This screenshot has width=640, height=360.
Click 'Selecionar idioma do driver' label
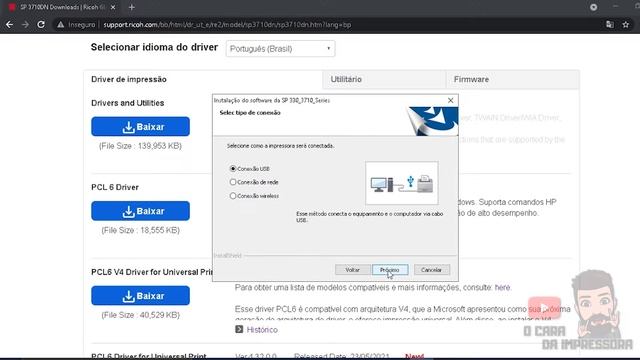pos(154,47)
